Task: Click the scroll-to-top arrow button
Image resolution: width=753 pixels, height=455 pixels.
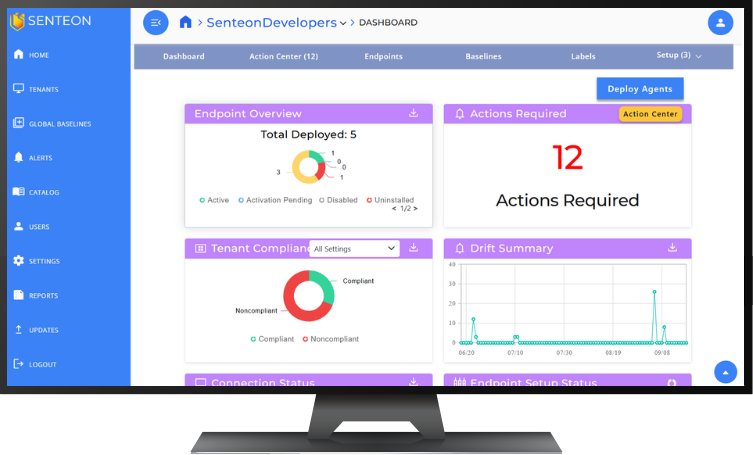Action: point(725,371)
